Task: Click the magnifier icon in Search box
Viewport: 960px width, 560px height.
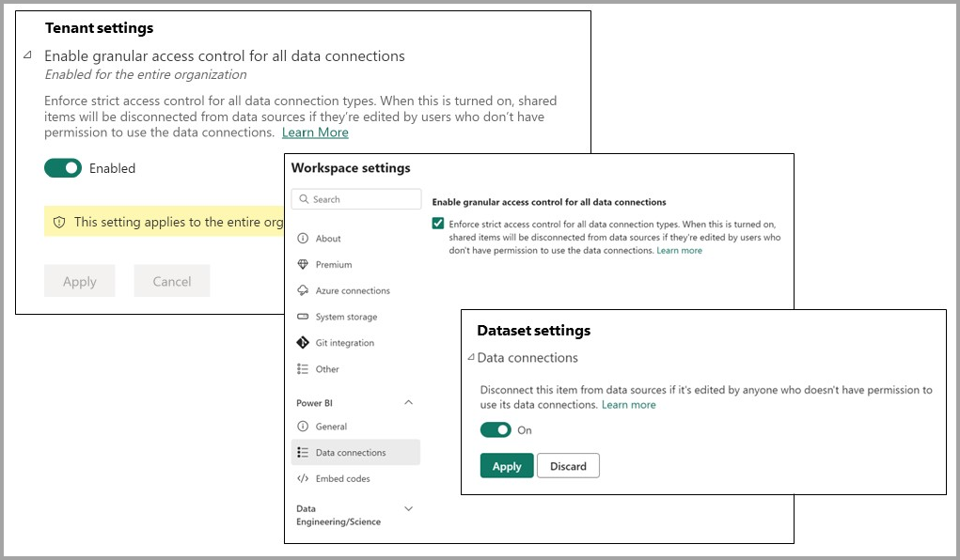Action: (304, 199)
